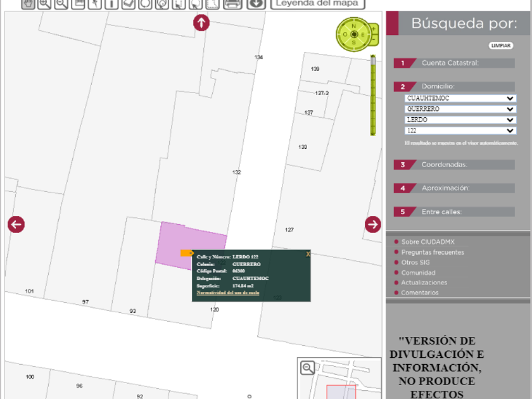Pan map west with left arrow
Image resolution: width=532 pixels, height=399 pixels.
click(16, 224)
